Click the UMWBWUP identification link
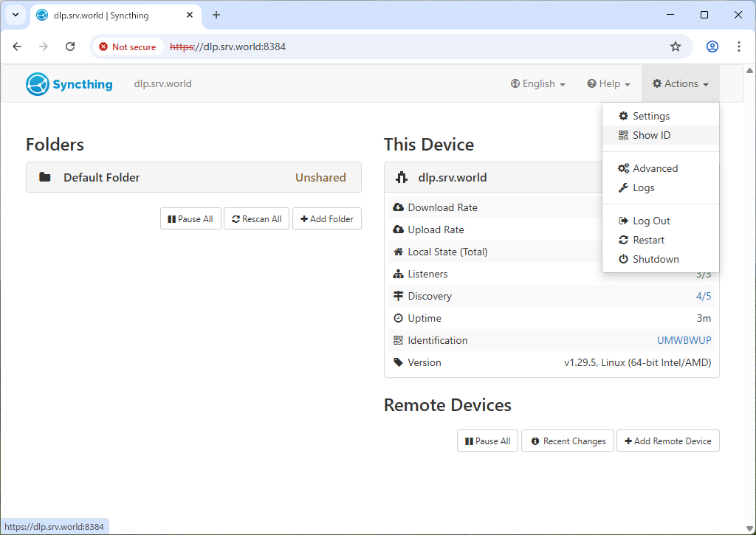This screenshot has width=756, height=535. [684, 340]
